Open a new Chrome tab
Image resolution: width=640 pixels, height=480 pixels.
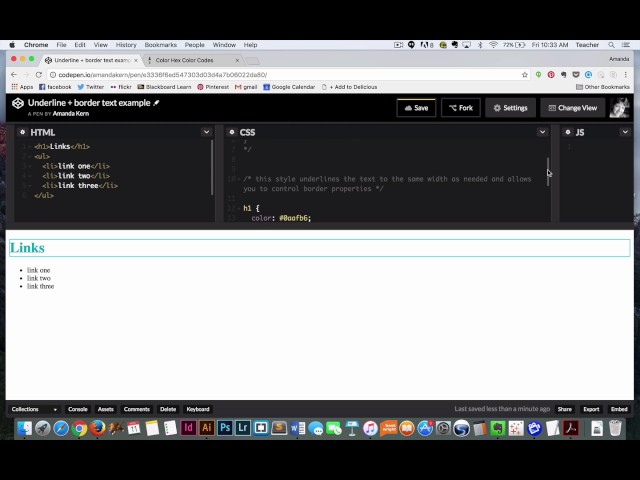pyautogui.click(x=252, y=61)
